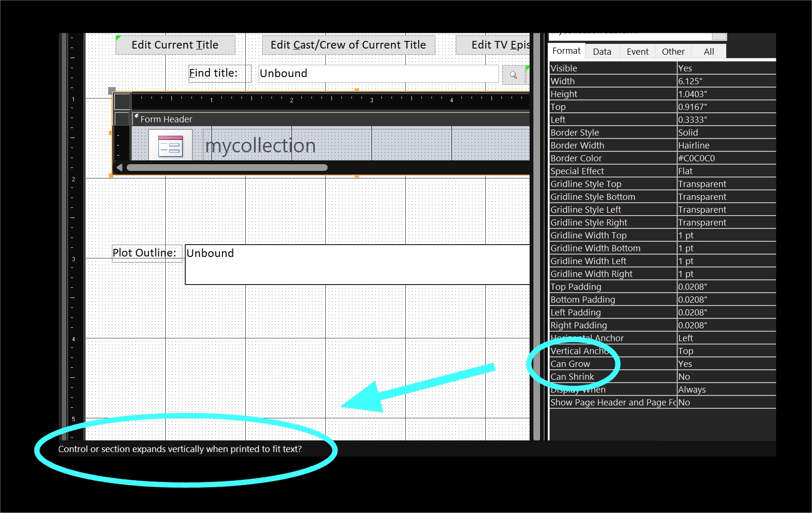Screen dimensions: 812x513
Task: Click the Edit Cast/Crew of Current Title button
Action: 348,45
